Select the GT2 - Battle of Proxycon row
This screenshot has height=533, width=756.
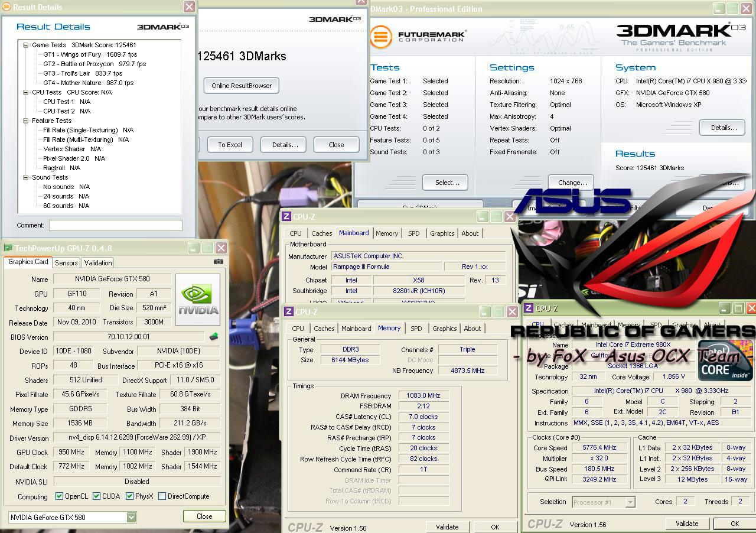94,64
